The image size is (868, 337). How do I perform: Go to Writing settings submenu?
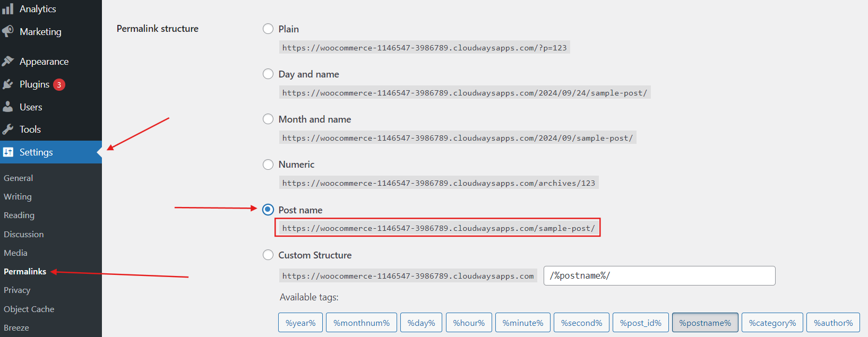coord(18,197)
